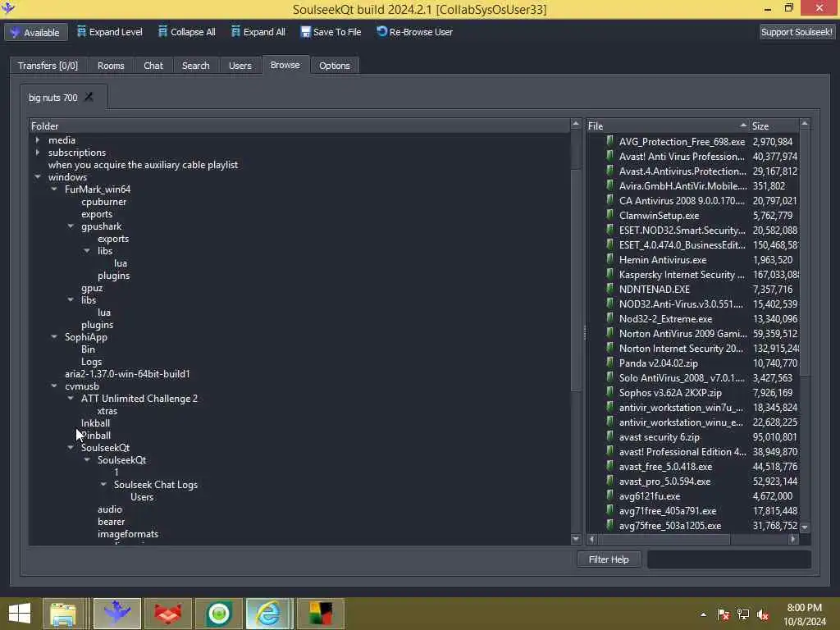Collapse the Soulseek Chat Logs folder
This screenshot has width=840, height=630.
click(x=103, y=485)
